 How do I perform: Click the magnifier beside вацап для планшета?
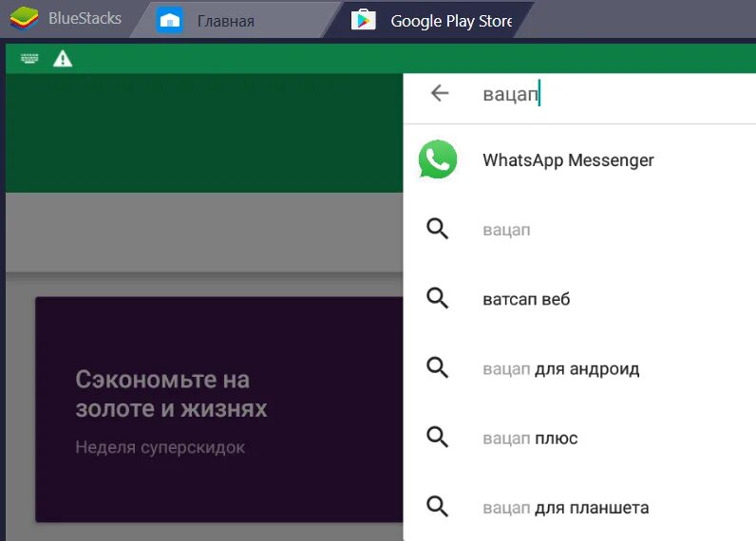point(437,507)
